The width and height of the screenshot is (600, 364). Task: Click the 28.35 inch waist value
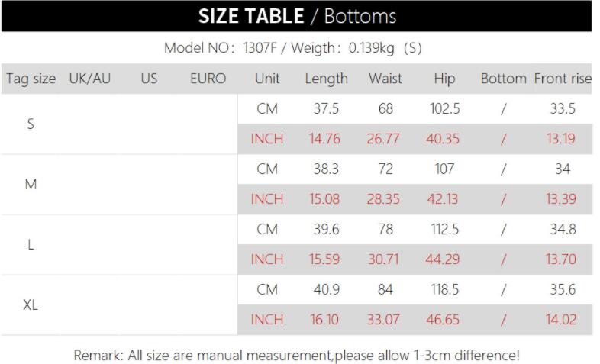pos(383,199)
